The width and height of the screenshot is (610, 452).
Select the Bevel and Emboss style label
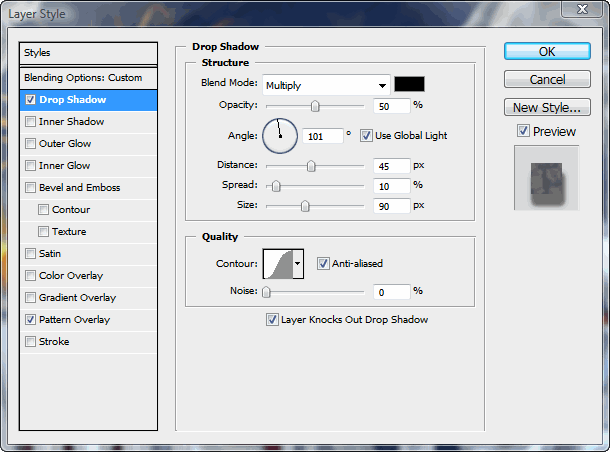pyautogui.click(x=80, y=187)
